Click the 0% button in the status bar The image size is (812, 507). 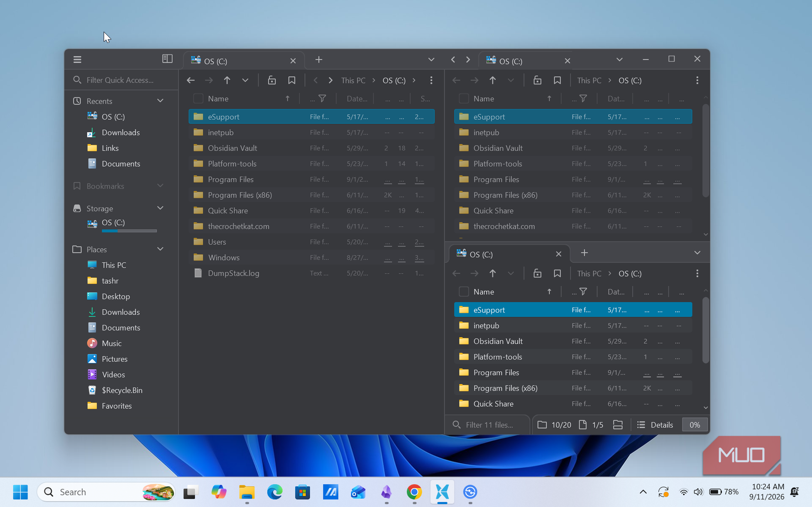coord(695,425)
